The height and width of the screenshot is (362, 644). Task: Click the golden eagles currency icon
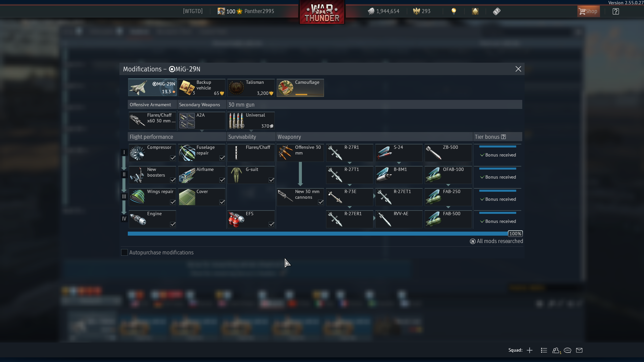tap(417, 11)
